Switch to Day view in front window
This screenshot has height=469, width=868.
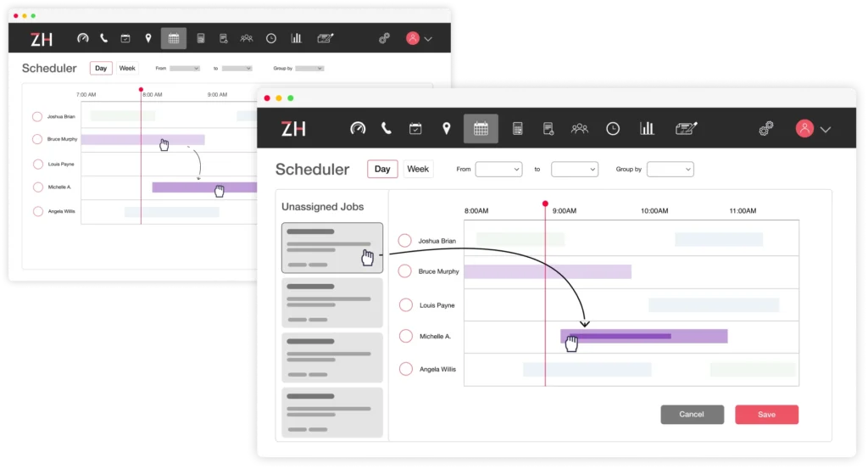382,169
